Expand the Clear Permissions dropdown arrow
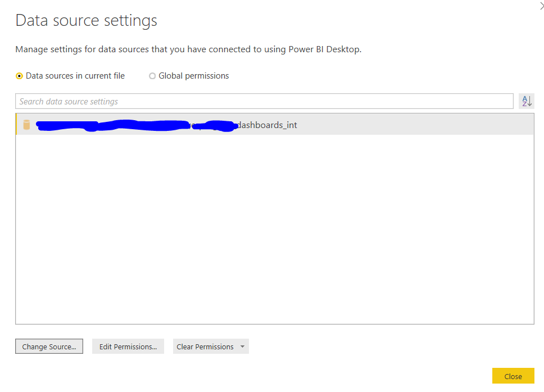Screen dimensions: 544x392 (243, 347)
